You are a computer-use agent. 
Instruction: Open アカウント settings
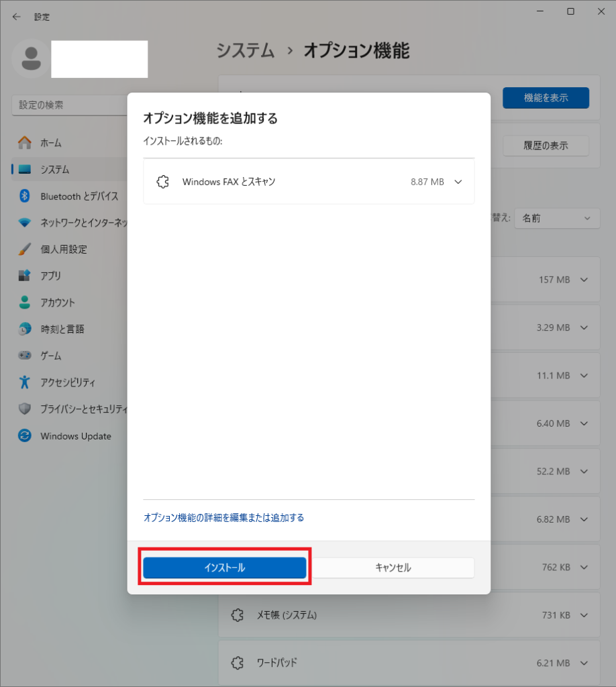[x=69, y=303]
